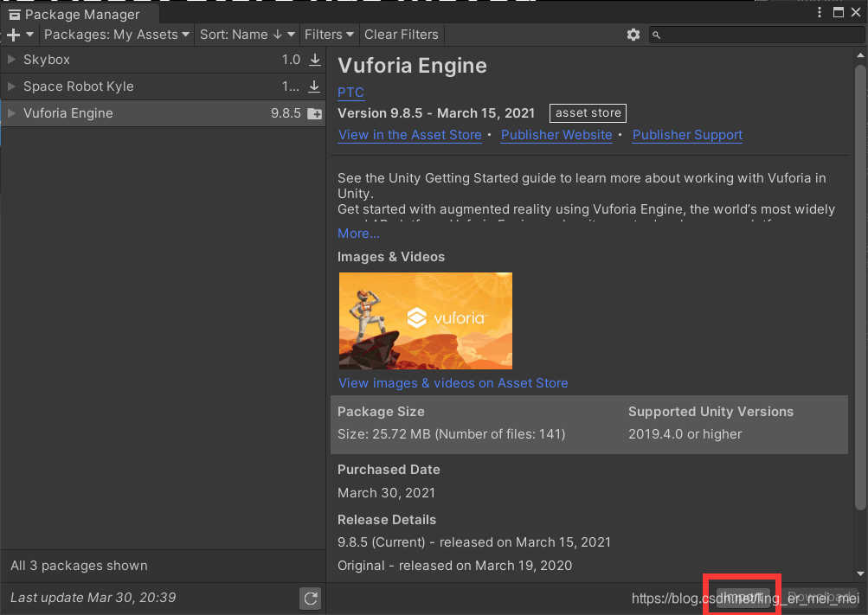Click the 'Last update Mar 30, 20:39' text
The height and width of the screenshot is (615, 868).
93,598
